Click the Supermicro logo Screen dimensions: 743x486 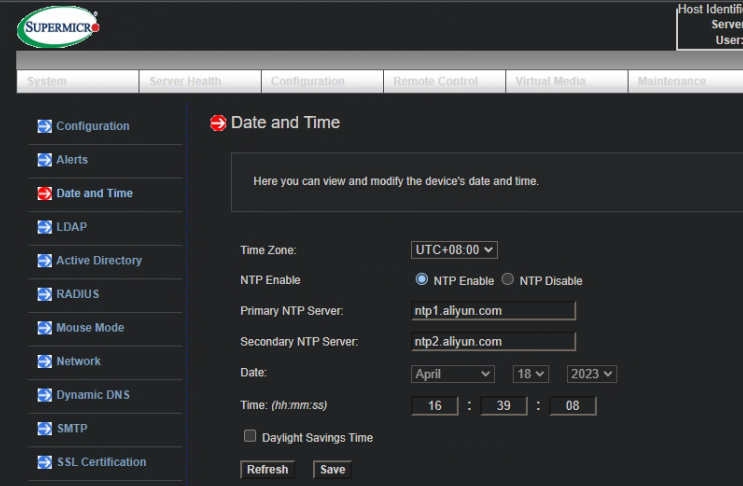[58, 27]
